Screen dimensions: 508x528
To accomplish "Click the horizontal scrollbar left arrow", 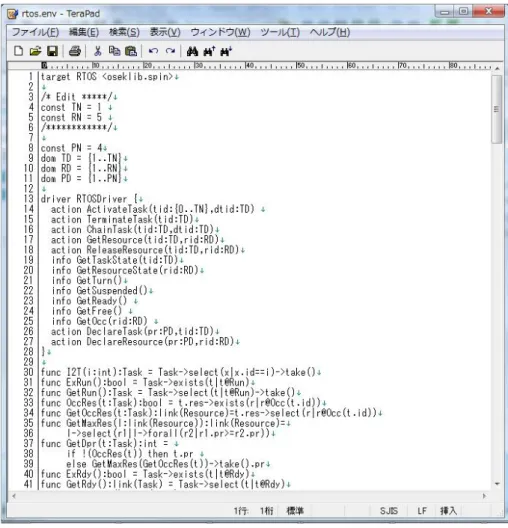I will 14,496.
